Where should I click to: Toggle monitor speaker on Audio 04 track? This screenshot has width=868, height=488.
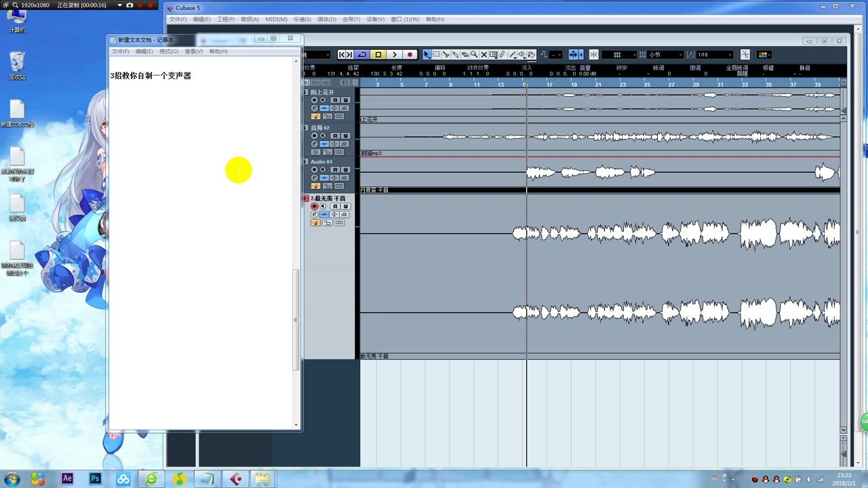point(323,169)
